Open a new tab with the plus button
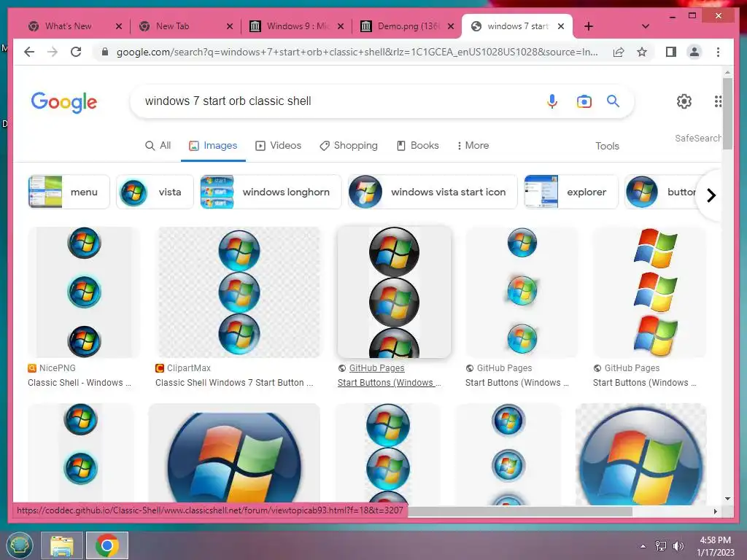Image resolution: width=747 pixels, height=560 pixels. coord(589,26)
